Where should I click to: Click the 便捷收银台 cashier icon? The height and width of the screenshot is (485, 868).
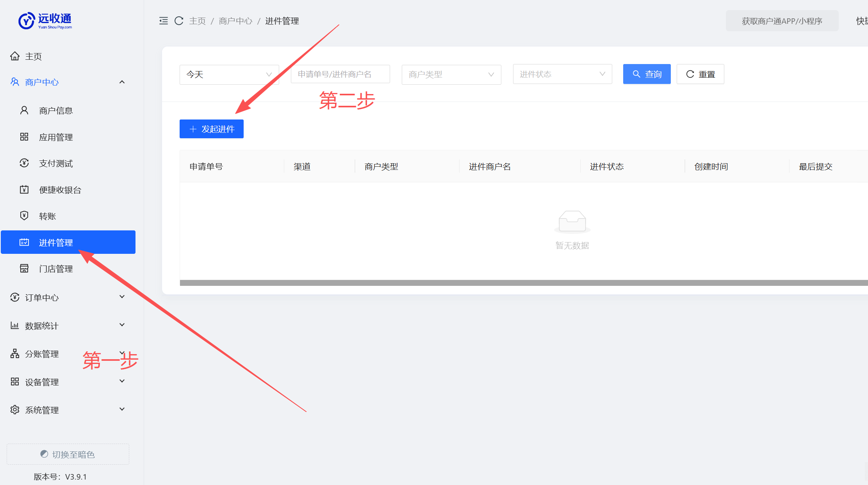point(24,190)
